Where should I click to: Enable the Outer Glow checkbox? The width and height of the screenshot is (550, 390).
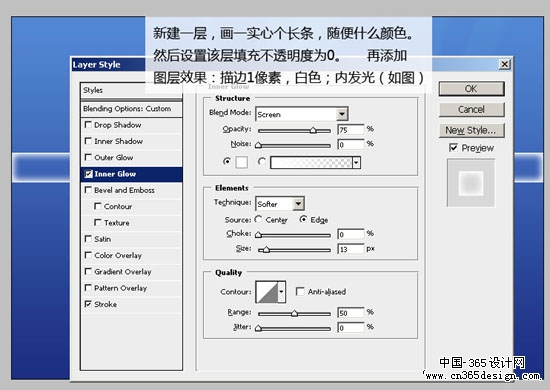[88, 157]
